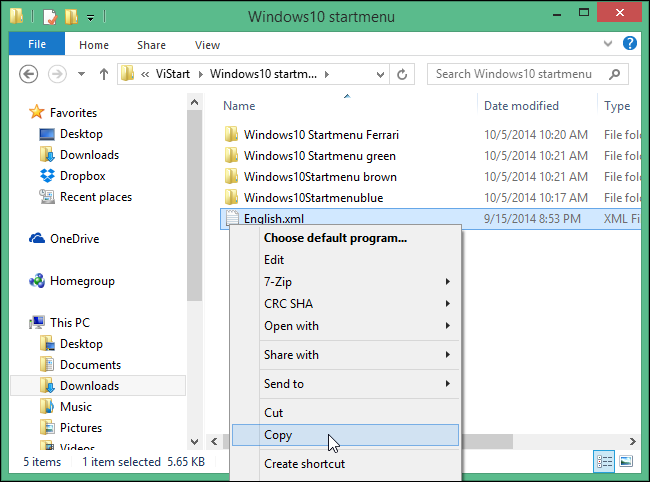Sort by Date modified column header
Image resolution: width=650 pixels, height=482 pixels.
click(x=521, y=106)
